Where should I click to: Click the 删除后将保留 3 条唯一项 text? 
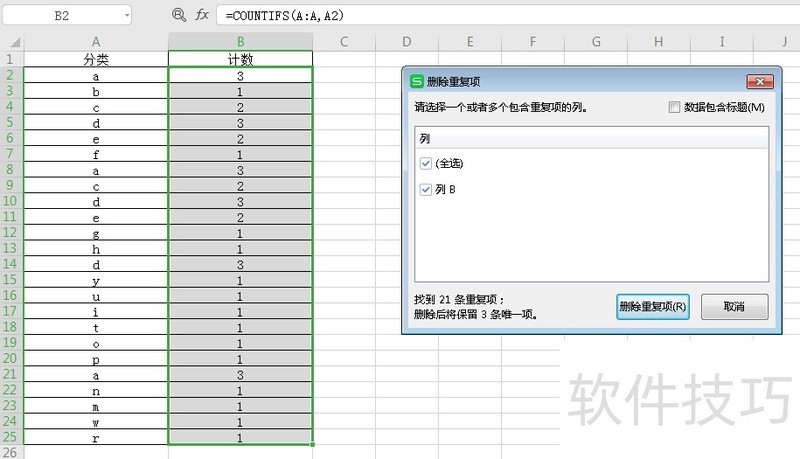point(476,314)
